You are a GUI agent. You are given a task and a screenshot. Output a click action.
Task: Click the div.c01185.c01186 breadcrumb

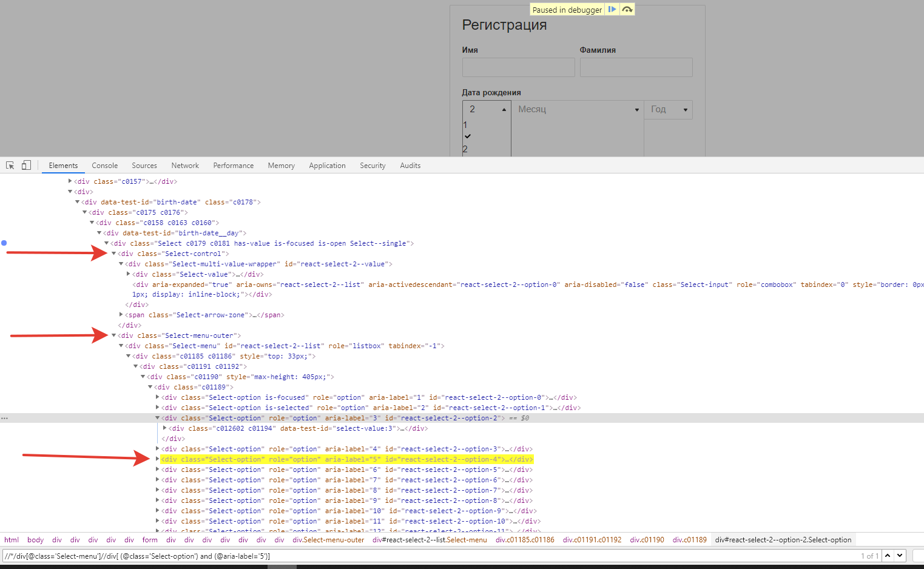(525, 540)
